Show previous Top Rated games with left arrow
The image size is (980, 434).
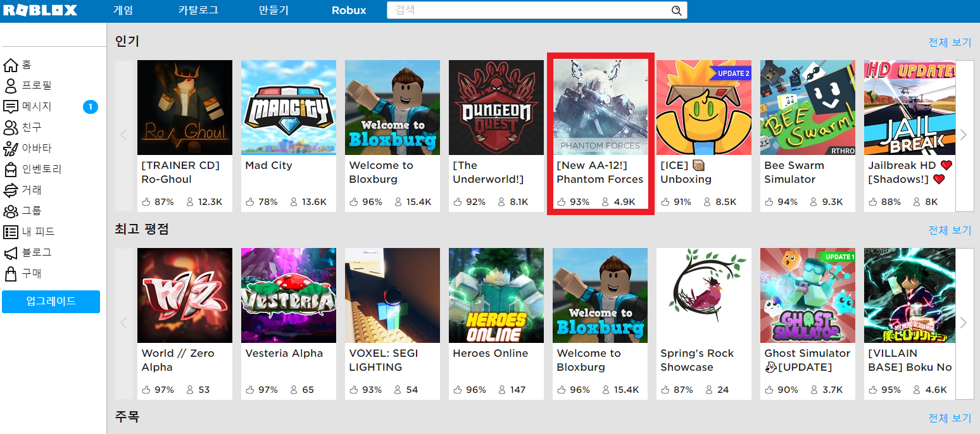point(123,323)
